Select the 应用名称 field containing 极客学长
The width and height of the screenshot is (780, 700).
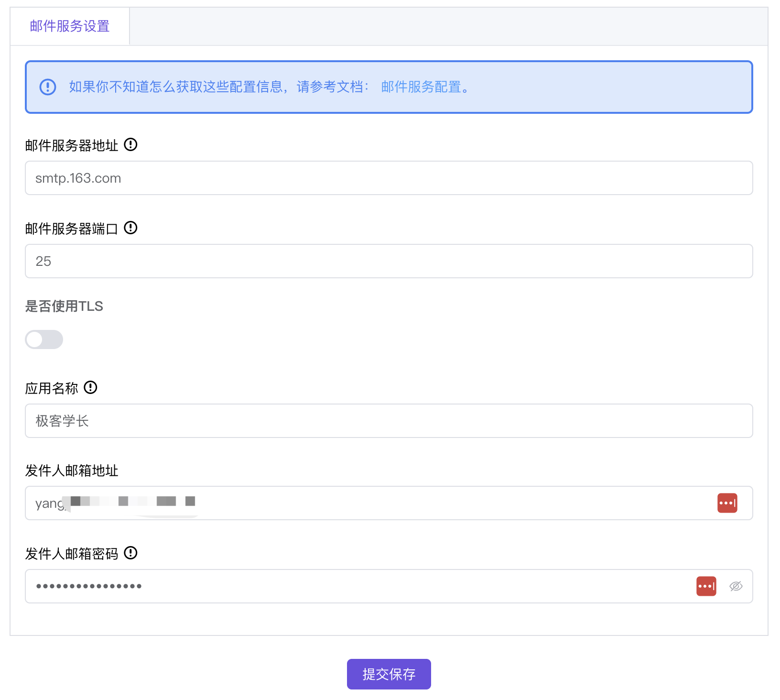(x=388, y=421)
